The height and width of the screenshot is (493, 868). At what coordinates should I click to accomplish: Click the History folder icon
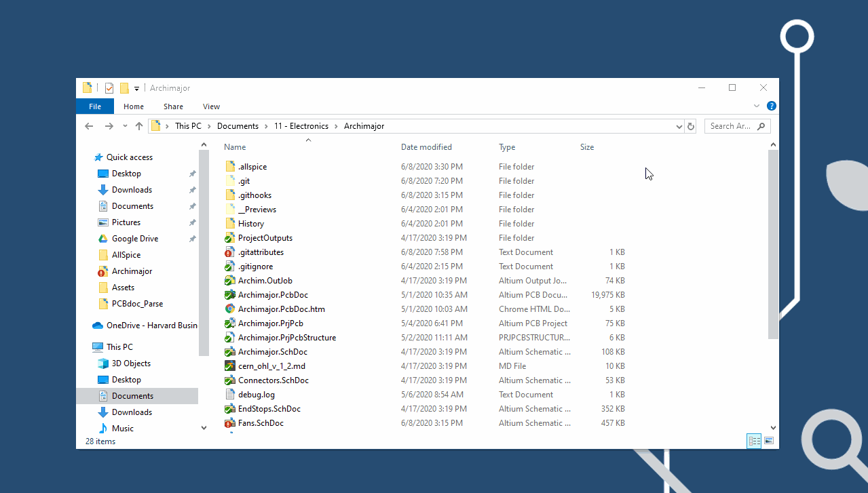(x=230, y=224)
